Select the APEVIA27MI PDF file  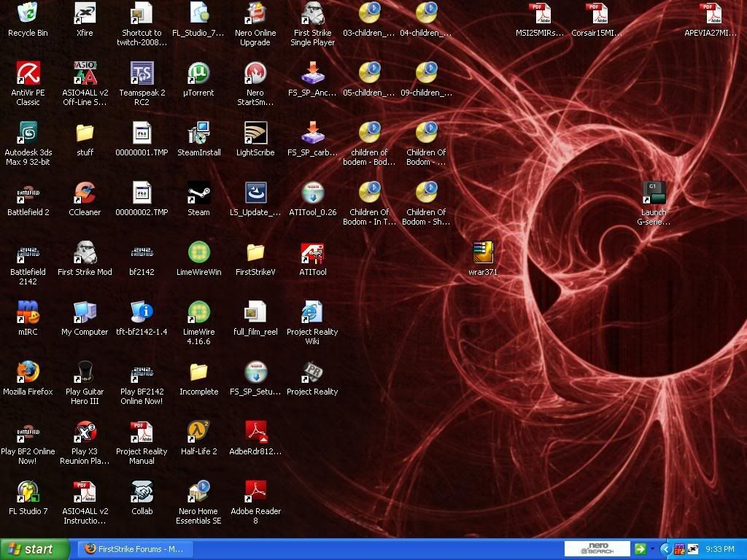click(711, 13)
